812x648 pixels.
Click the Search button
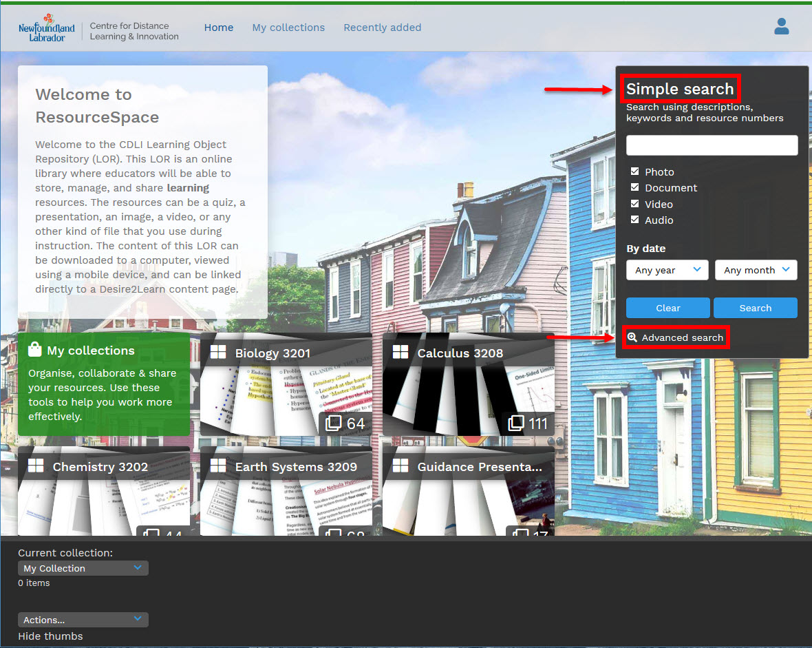[756, 308]
